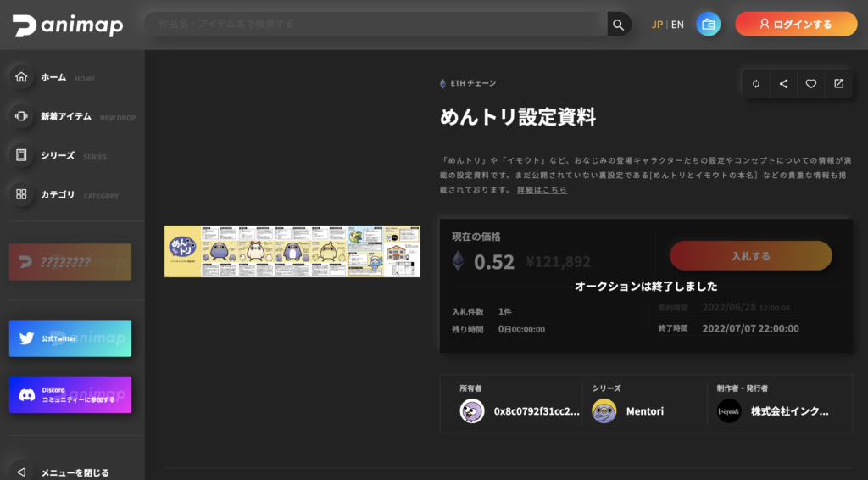
Task: Click the Home house icon
Action: point(21,77)
